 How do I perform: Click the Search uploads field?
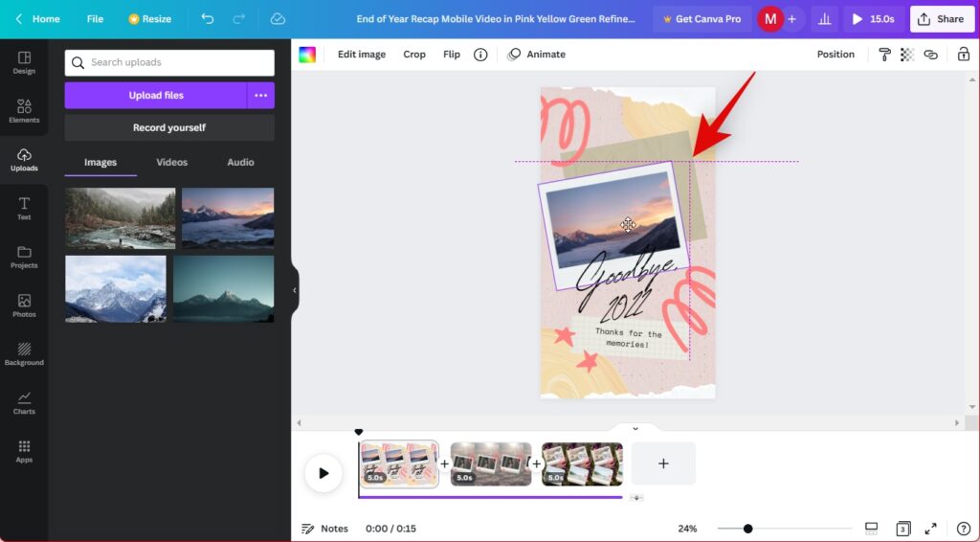[169, 62]
